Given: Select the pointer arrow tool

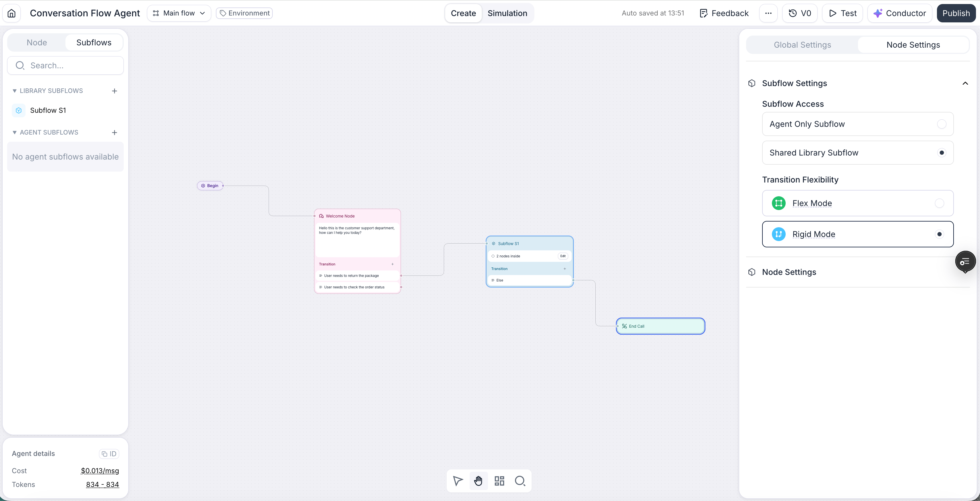Looking at the screenshot, I should [458, 481].
